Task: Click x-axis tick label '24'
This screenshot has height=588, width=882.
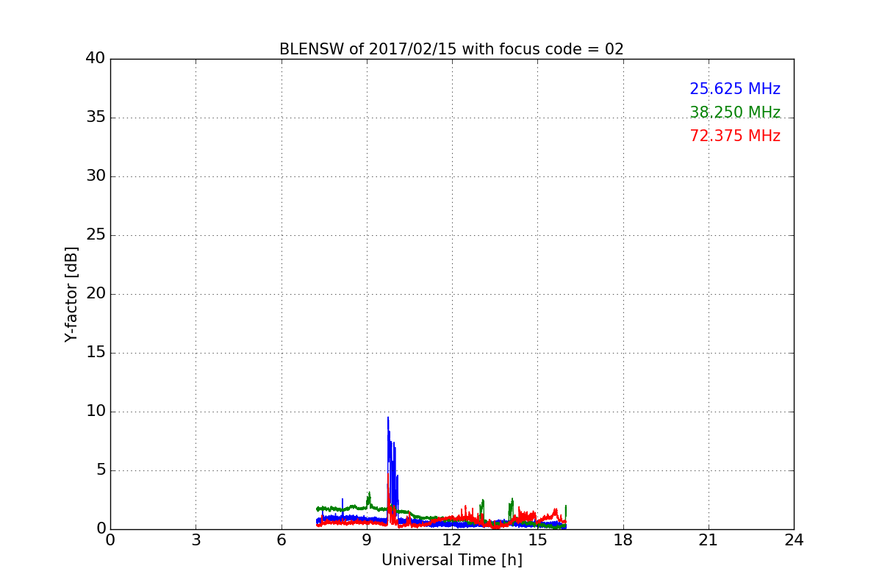Action: (794, 540)
